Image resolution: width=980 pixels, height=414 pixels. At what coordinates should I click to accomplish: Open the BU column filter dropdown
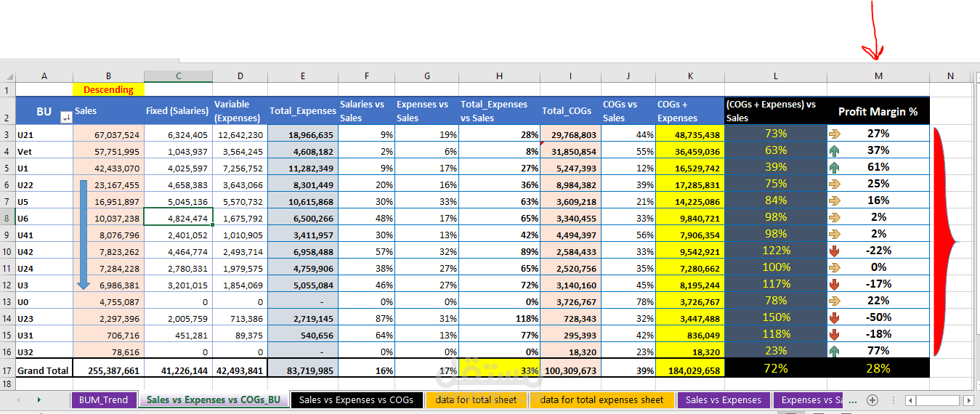pos(66,118)
